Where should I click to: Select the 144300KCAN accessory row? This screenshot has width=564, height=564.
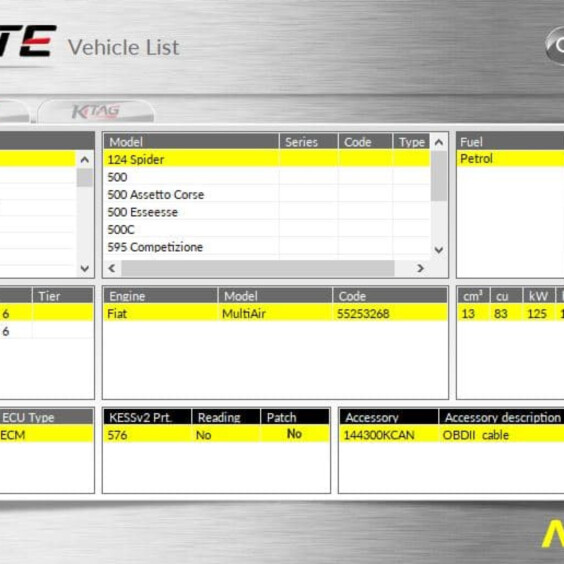point(451,435)
